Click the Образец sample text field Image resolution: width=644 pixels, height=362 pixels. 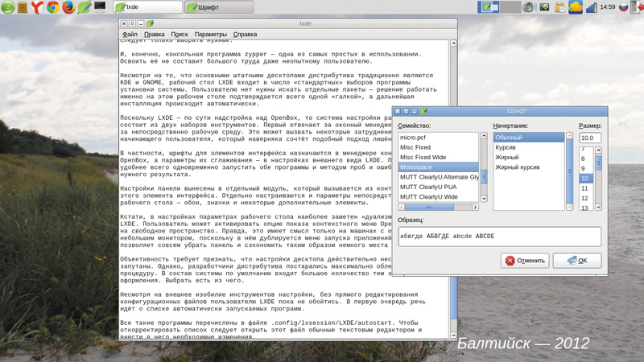[499, 237]
